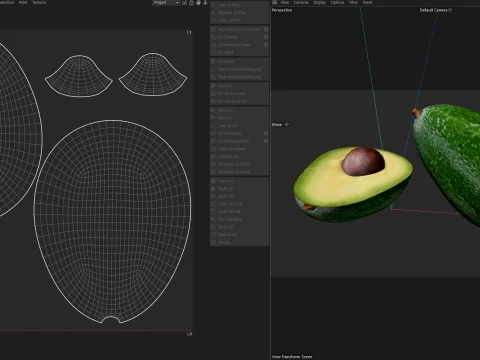The width and height of the screenshot is (480, 360).
Task: Click Cycle UV CCW
Action: [239, 204]
